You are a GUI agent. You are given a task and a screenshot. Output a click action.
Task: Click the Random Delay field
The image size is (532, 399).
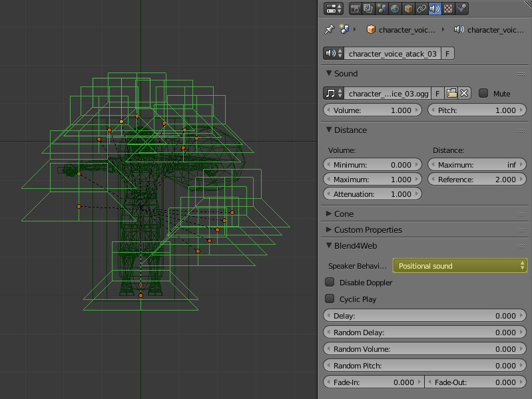point(425,332)
